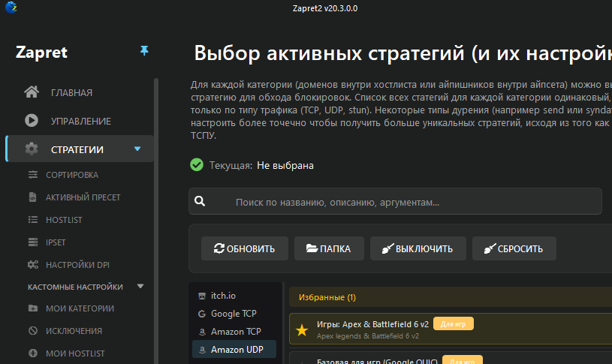Click the list icon beside HOSTLIST
This screenshot has width=612, height=364.
click(x=33, y=220)
